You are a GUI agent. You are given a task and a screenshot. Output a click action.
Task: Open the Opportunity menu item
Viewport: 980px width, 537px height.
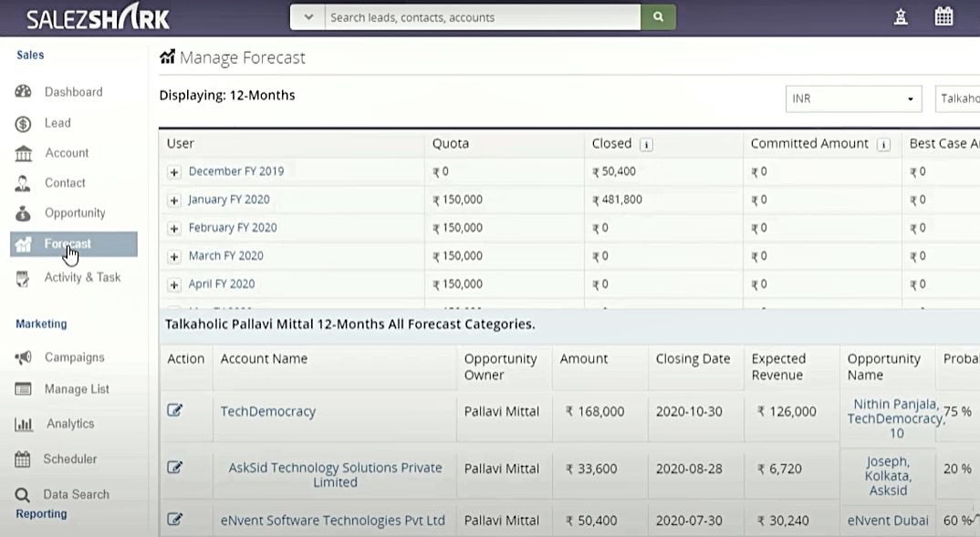(75, 213)
